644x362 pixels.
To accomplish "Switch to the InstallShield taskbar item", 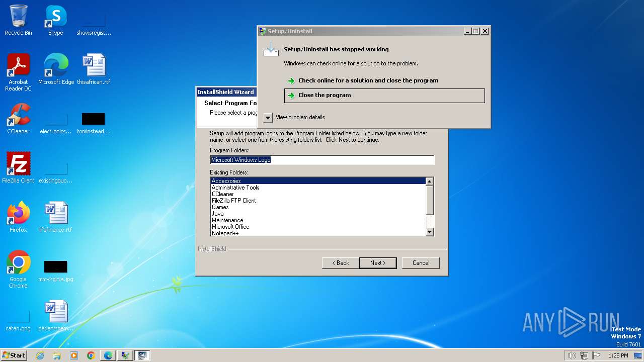I will (x=142, y=355).
